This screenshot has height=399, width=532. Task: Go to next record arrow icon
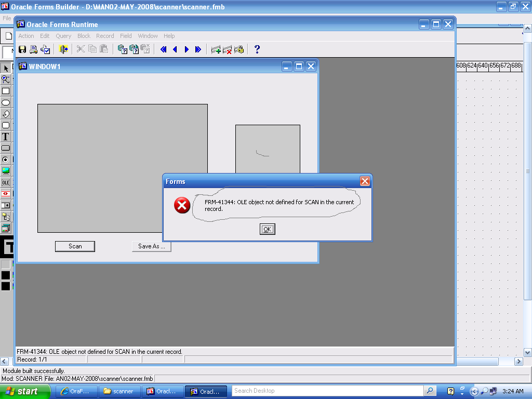[x=187, y=49]
